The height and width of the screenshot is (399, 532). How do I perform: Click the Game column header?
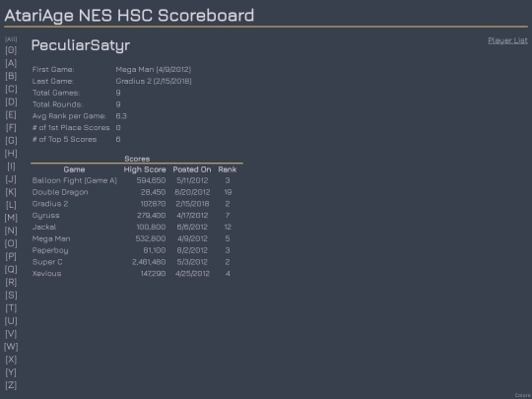coord(74,169)
